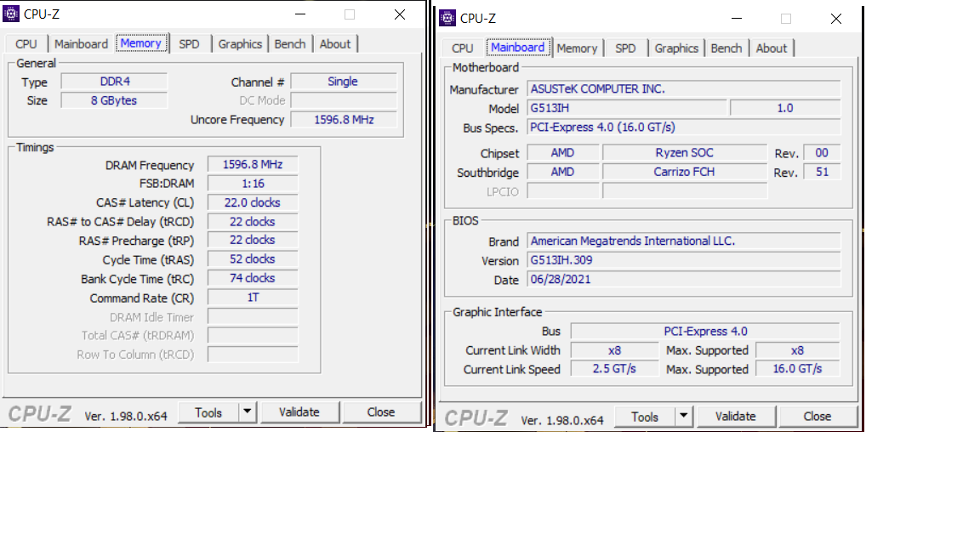The width and height of the screenshot is (980, 551).
Task: Open Mainboard tab in left window
Action: pos(81,43)
